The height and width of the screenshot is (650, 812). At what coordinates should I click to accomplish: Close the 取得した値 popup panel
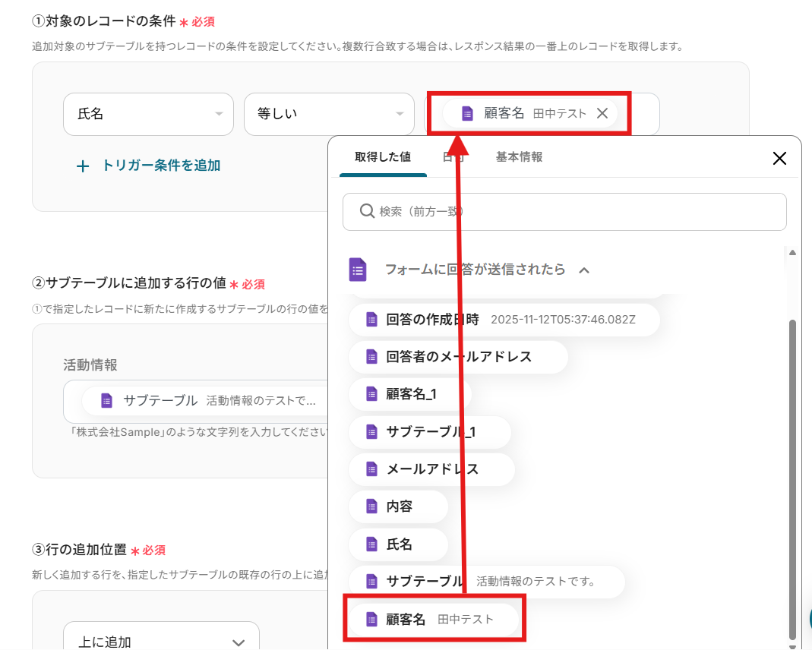pyautogui.click(x=779, y=158)
